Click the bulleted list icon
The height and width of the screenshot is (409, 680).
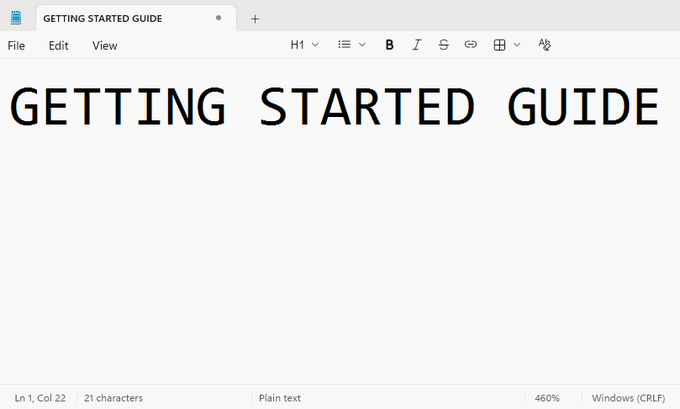click(344, 45)
